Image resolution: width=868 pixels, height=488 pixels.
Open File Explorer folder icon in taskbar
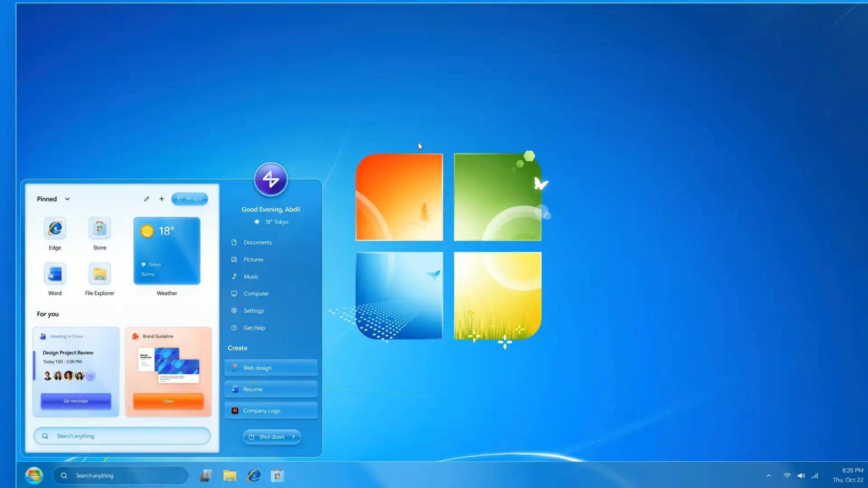[230, 475]
